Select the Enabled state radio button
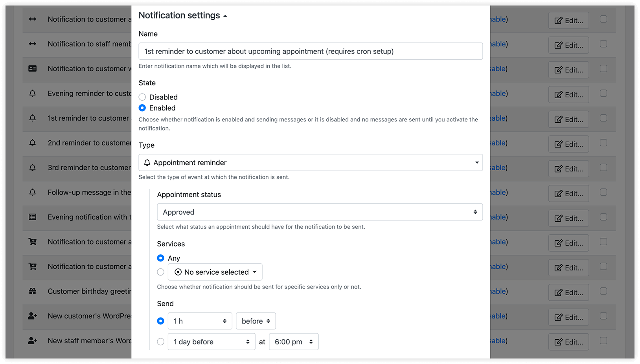This screenshot has height=364, width=640. (142, 108)
